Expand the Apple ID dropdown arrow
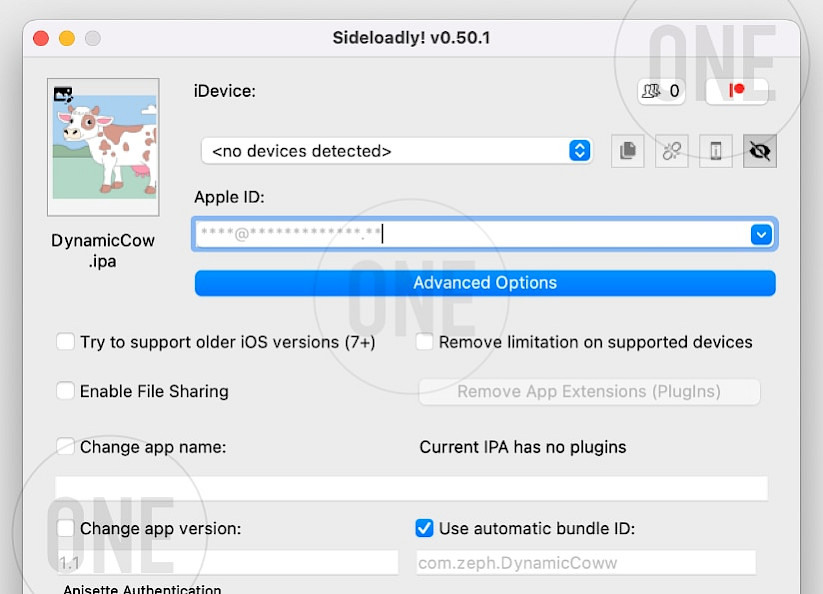This screenshot has height=594, width=823. click(x=762, y=235)
